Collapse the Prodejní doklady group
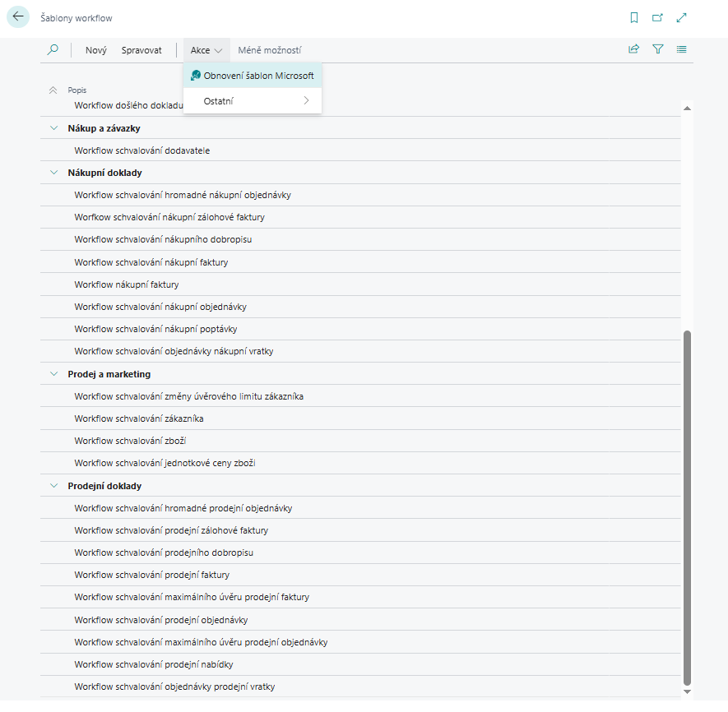 pyautogui.click(x=53, y=486)
